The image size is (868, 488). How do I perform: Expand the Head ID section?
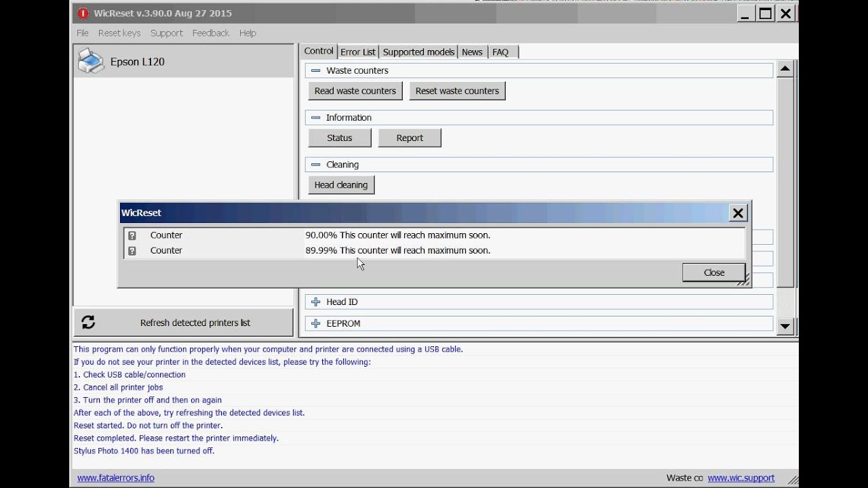pyautogui.click(x=315, y=302)
